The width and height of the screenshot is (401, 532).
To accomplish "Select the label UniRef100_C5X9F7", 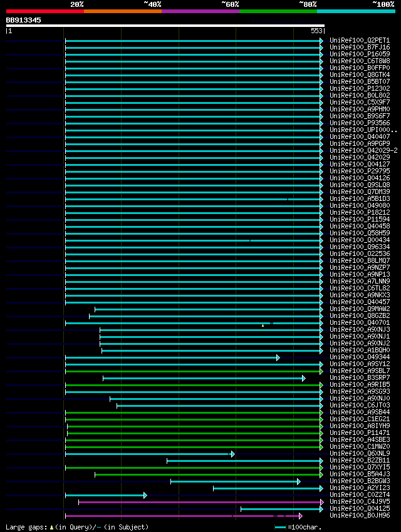I will (360, 102).
